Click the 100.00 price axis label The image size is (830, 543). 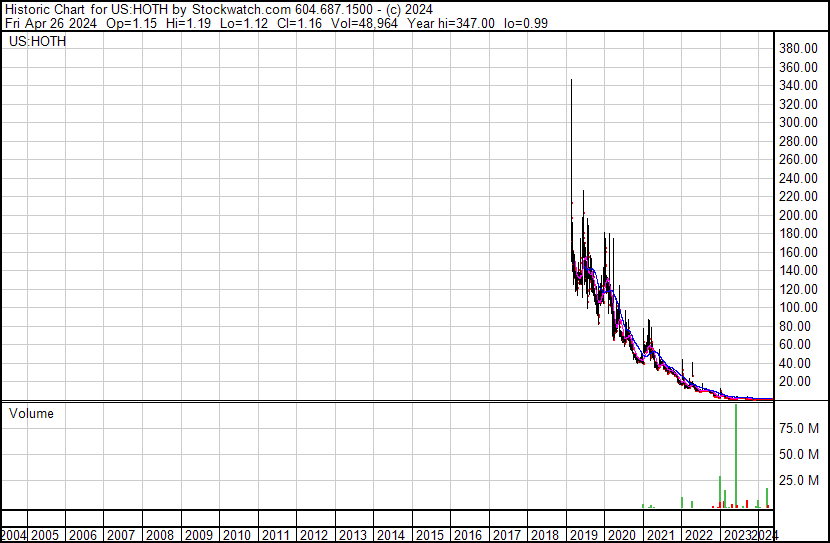800,307
